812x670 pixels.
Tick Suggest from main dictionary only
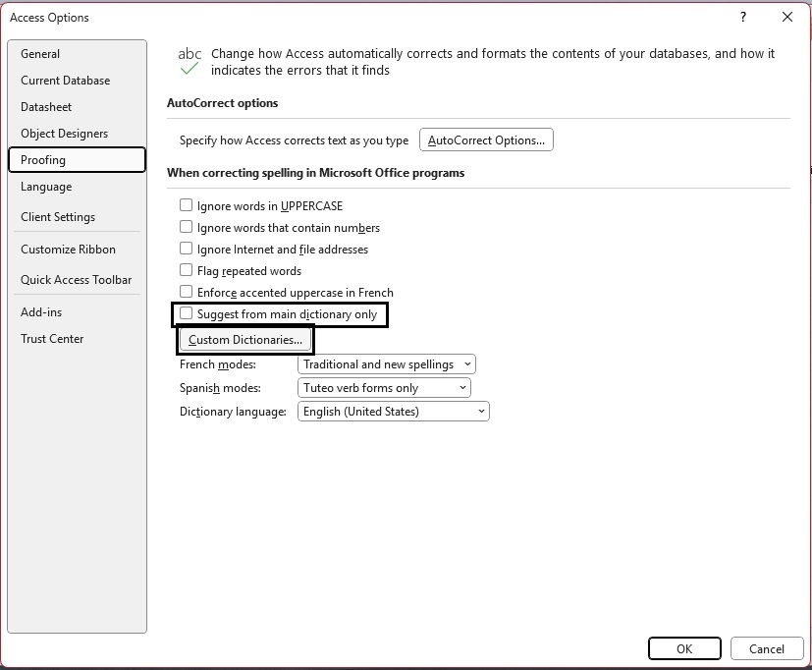(187, 314)
